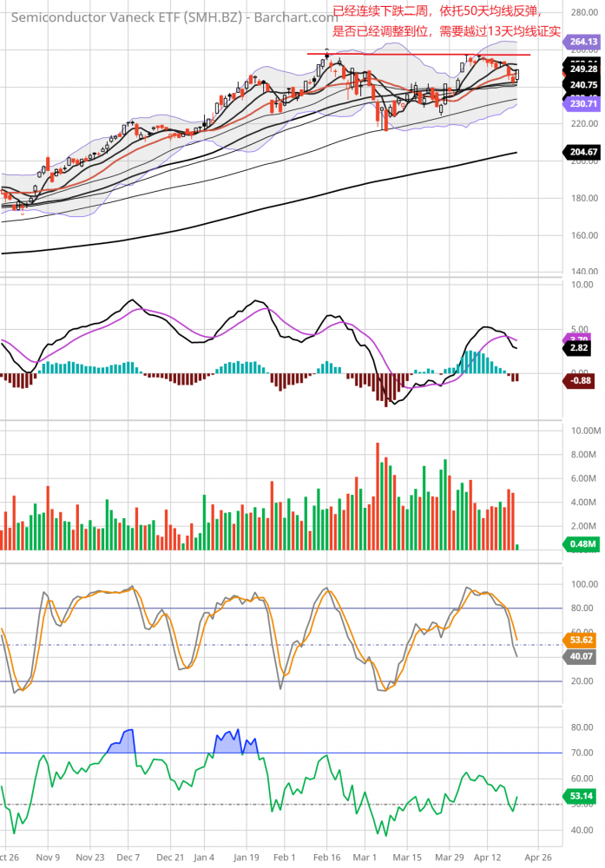The image size is (605, 868).
Task: Click the Dec 7 date on time axis
Action: (128, 856)
